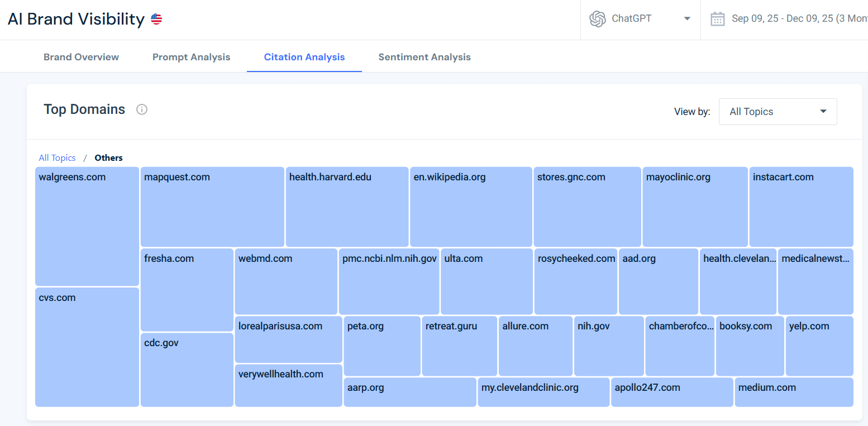Viewport: 868px width, 426px height.
Task: Select the medium.com domain block
Action: tap(794, 392)
